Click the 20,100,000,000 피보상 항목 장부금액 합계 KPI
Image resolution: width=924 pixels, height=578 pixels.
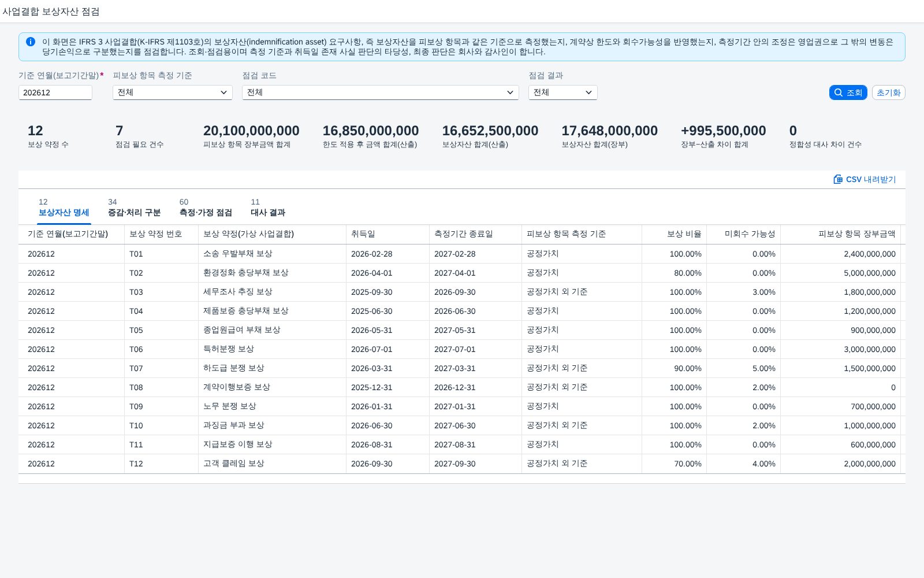point(251,136)
